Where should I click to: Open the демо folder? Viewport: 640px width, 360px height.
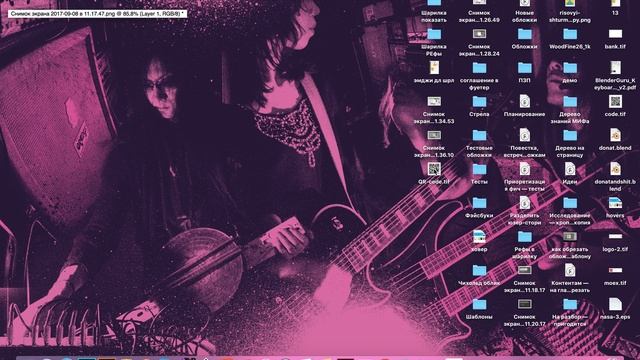click(570, 67)
